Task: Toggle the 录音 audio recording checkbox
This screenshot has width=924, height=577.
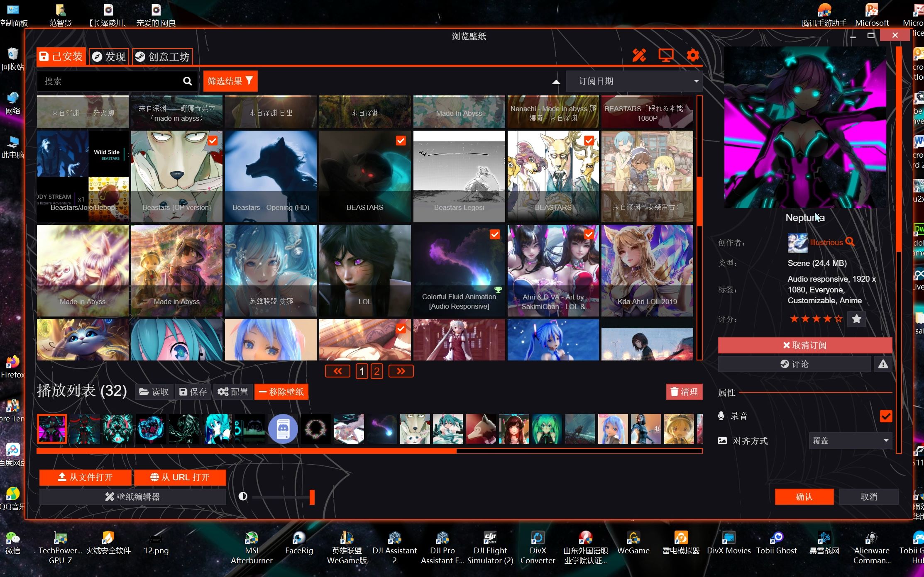Action: (886, 416)
